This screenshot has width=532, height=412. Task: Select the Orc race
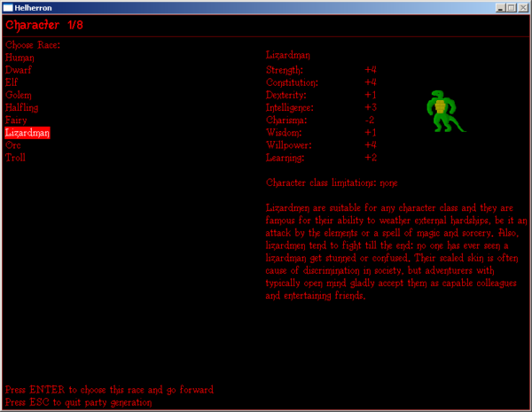point(13,144)
